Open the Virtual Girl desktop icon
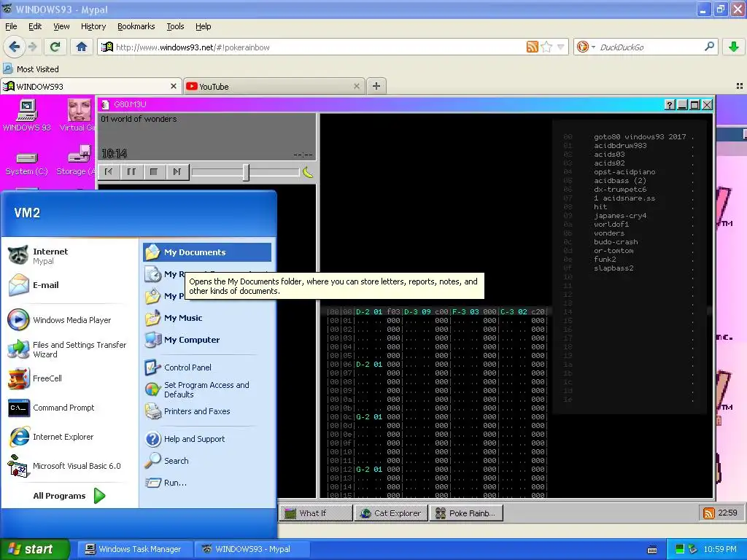Screen dimensions: 747x560 point(77,114)
